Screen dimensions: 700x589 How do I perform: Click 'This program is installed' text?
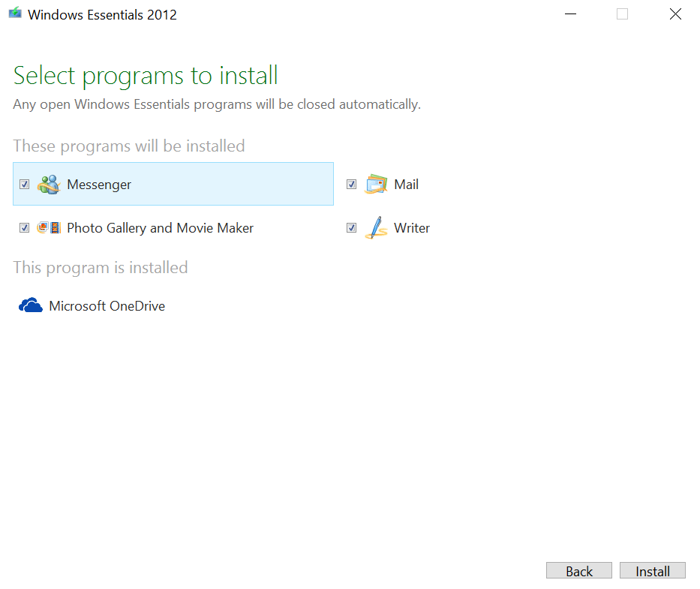(101, 267)
